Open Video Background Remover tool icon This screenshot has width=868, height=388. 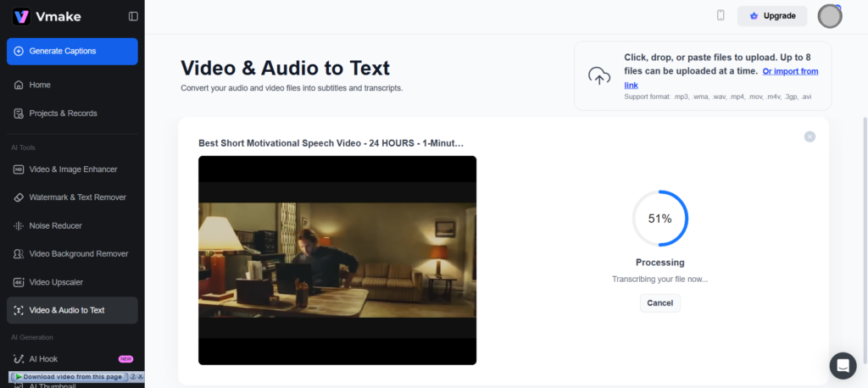tap(19, 254)
